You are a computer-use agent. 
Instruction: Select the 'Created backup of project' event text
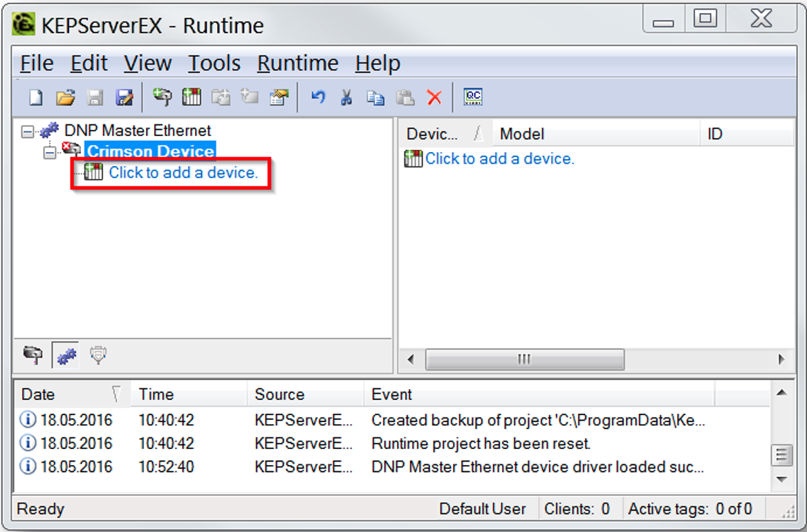(538, 420)
